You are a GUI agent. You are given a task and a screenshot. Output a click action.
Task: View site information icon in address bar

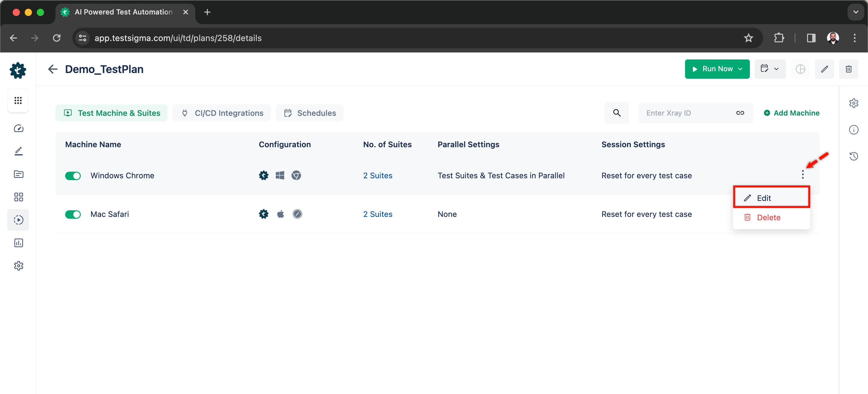83,38
